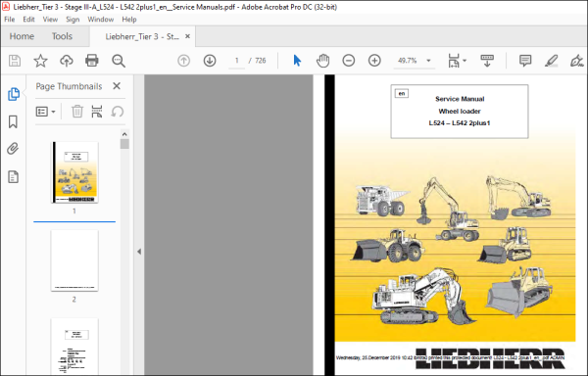Viewport: 588px width, 376px height.
Task: Select page 2 thumbnail
Action: pos(74,260)
